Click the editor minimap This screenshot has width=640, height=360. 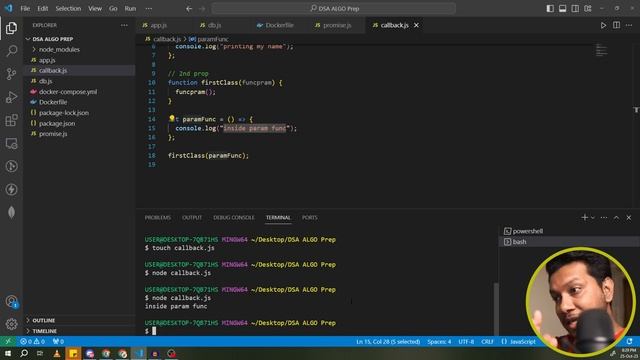pos(601,51)
